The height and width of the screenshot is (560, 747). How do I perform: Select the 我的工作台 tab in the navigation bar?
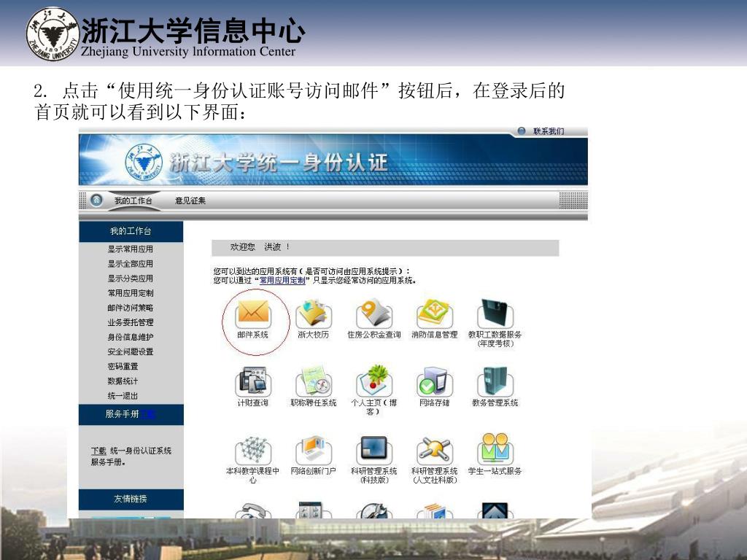click(133, 201)
